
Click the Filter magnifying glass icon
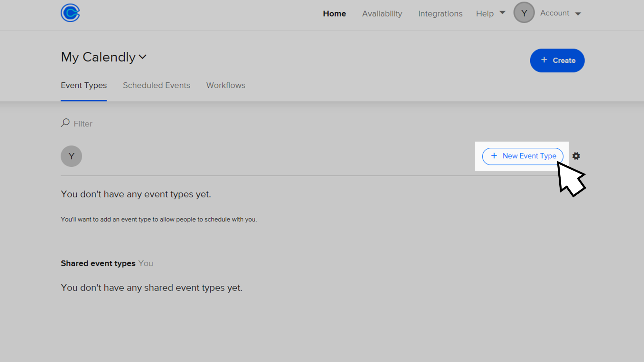point(65,123)
